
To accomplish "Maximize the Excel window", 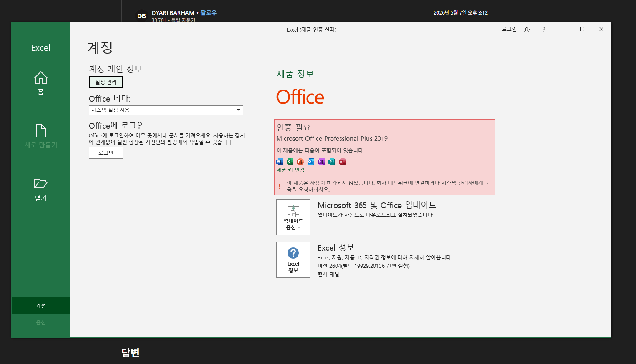I will 582,29.
